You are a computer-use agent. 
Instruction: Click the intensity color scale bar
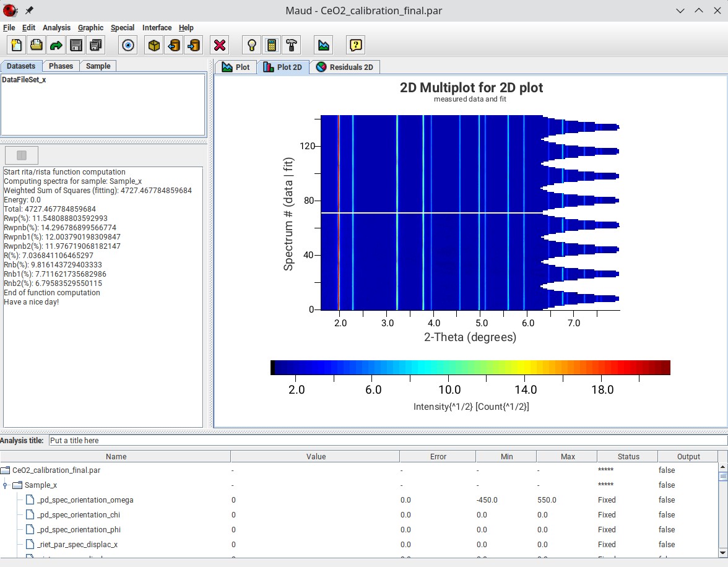coord(470,368)
